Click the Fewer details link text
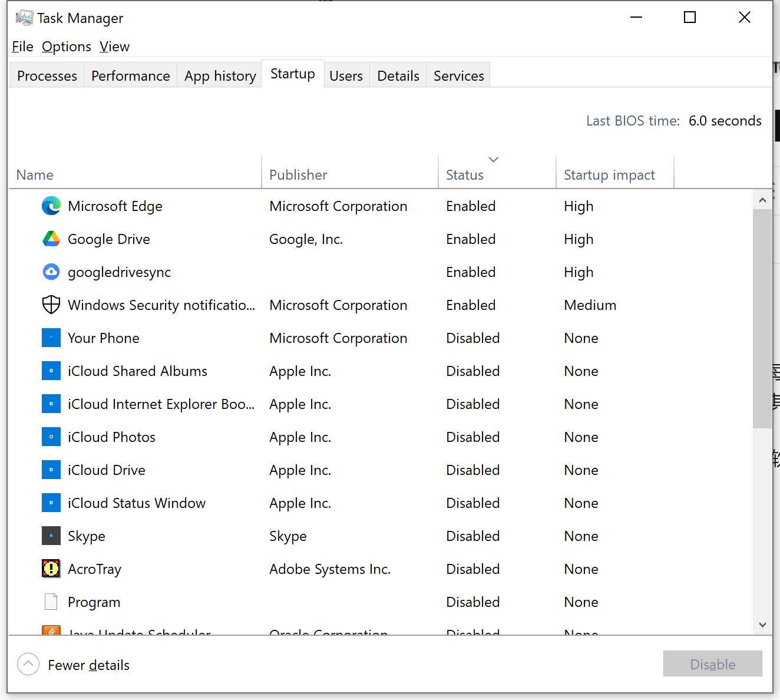This screenshot has height=700, width=780. pos(89,665)
